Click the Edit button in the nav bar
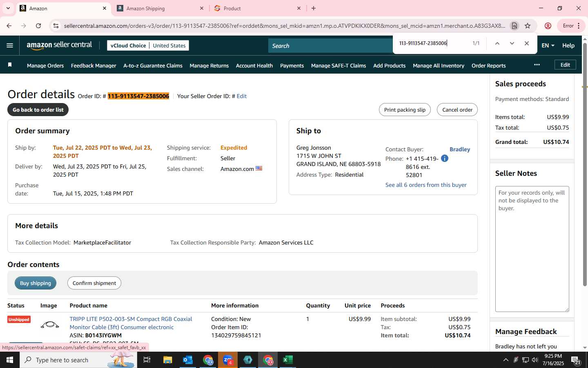Screen dimensions: 588x368 pos(565,65)
